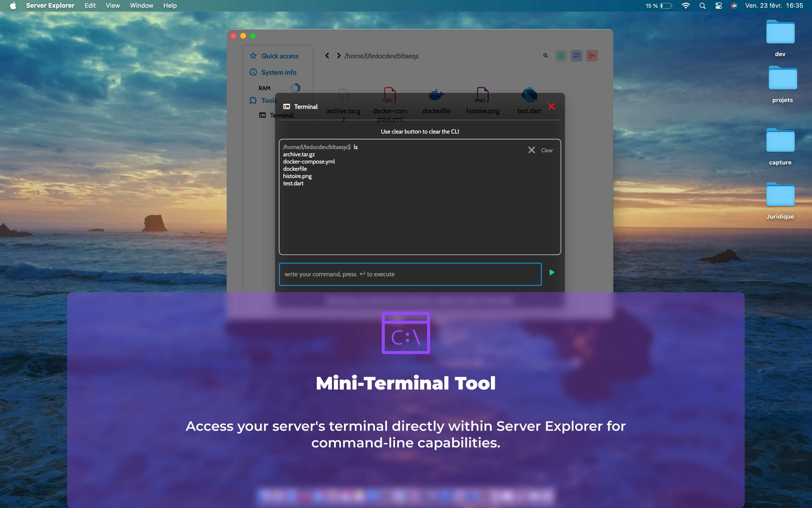812x508 pixels.
Task: Click the path /home/l/ledocdev/bltaeqs
Action: [x=381, y=56]
